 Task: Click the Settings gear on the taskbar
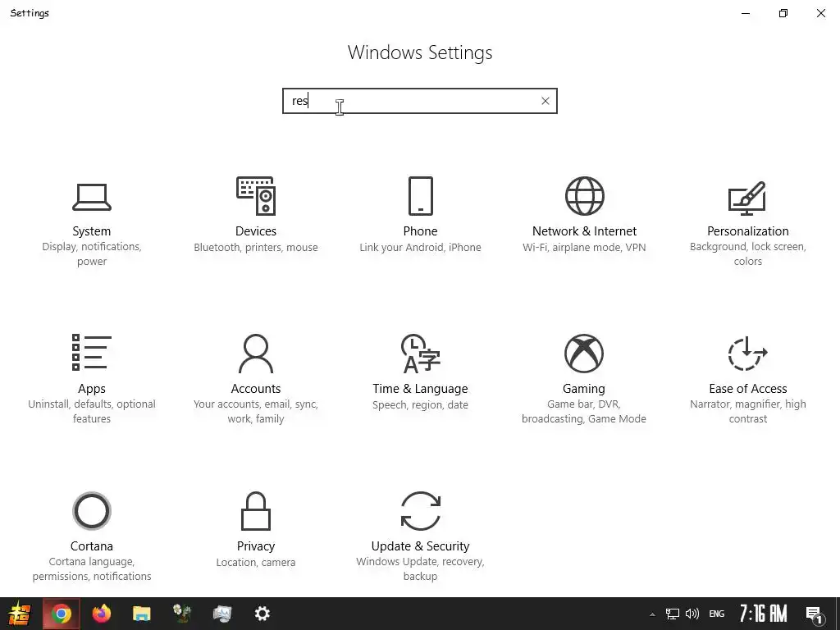262,614
